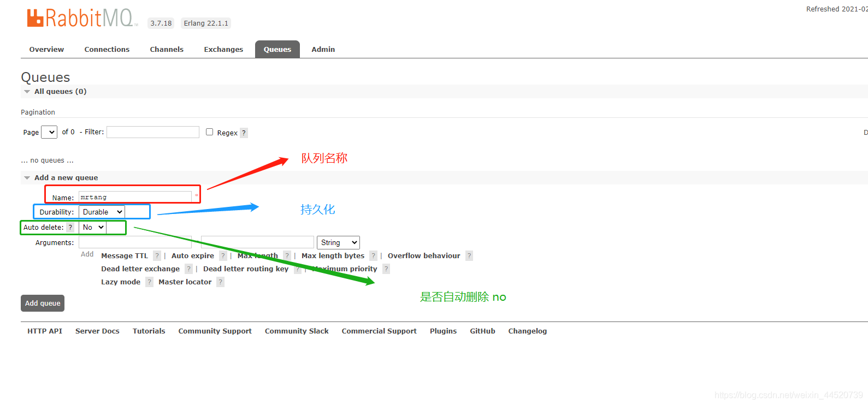The height and width of the screenshot is (405, 868).
Task: Focus the Arguments key input field
Action: [x=135, y=242]
